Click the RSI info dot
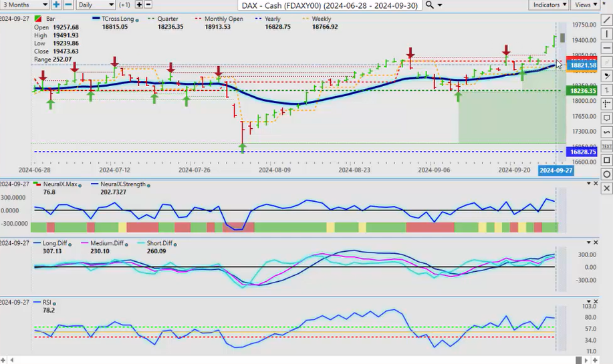The image size is (613, 364). click(54, 303)
